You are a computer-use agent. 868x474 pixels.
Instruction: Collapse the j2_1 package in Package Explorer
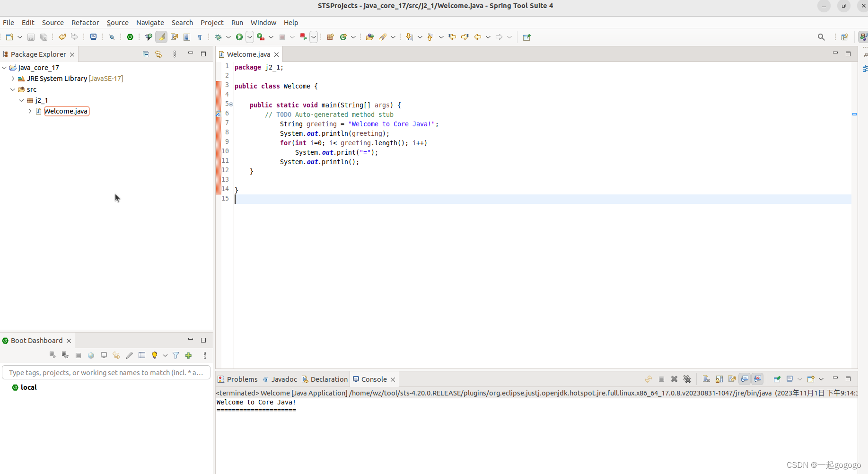pos(21,100)
